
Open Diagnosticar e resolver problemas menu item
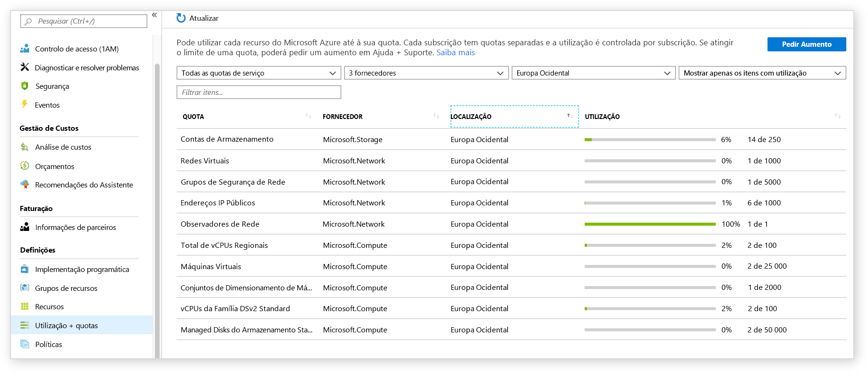point(87,68)
